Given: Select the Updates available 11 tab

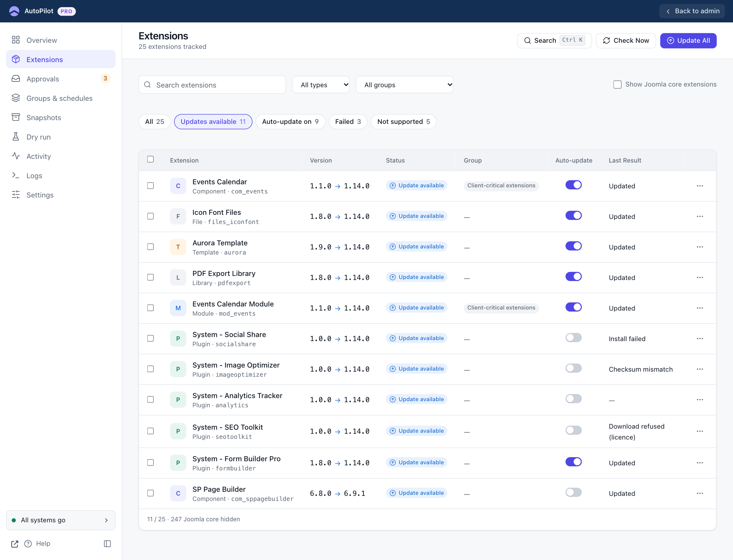Looking at the screenshot, I should 213,122.
